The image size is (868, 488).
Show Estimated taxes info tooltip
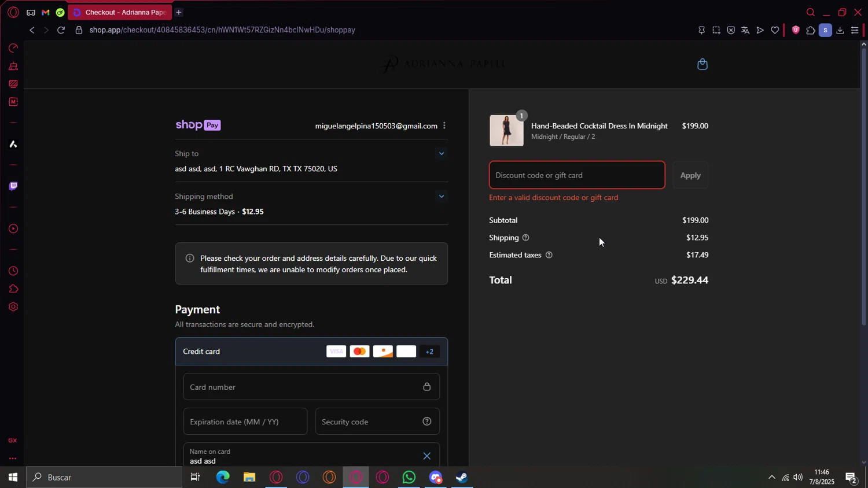[549, 255]
